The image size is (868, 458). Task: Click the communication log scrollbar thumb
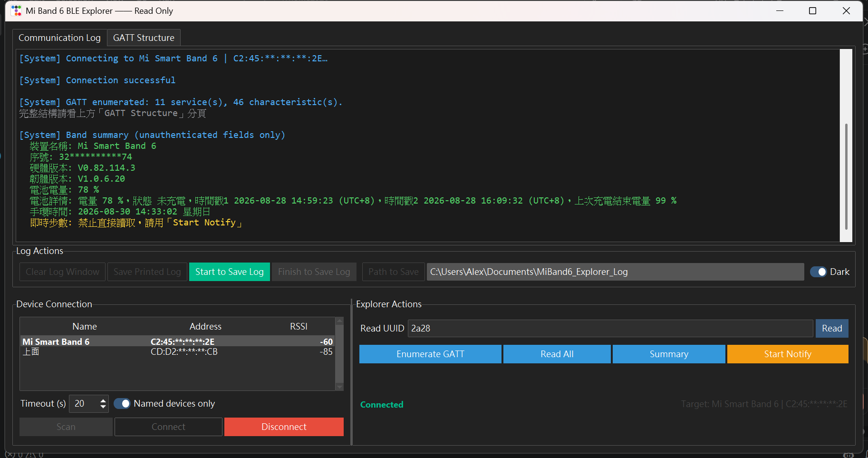click(846, 176)
